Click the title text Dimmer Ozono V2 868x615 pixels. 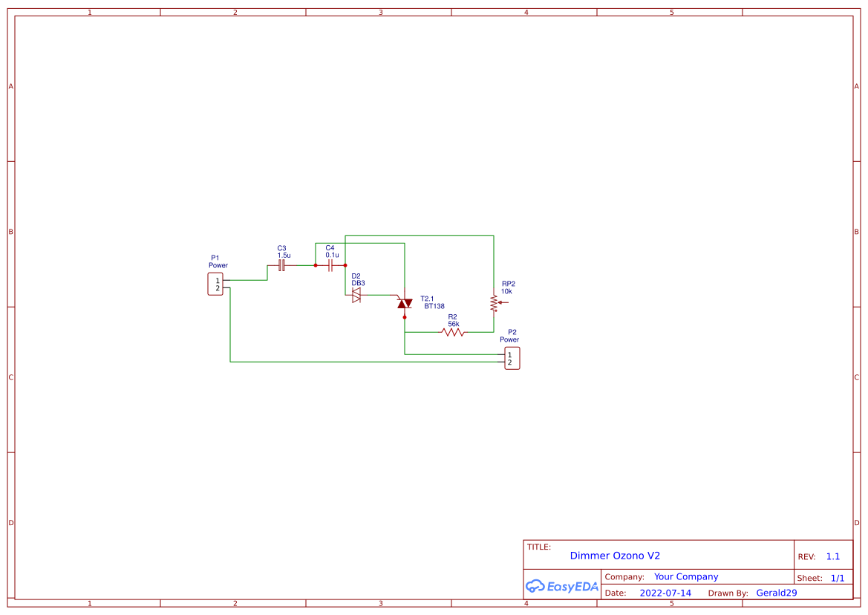[615, 555]
